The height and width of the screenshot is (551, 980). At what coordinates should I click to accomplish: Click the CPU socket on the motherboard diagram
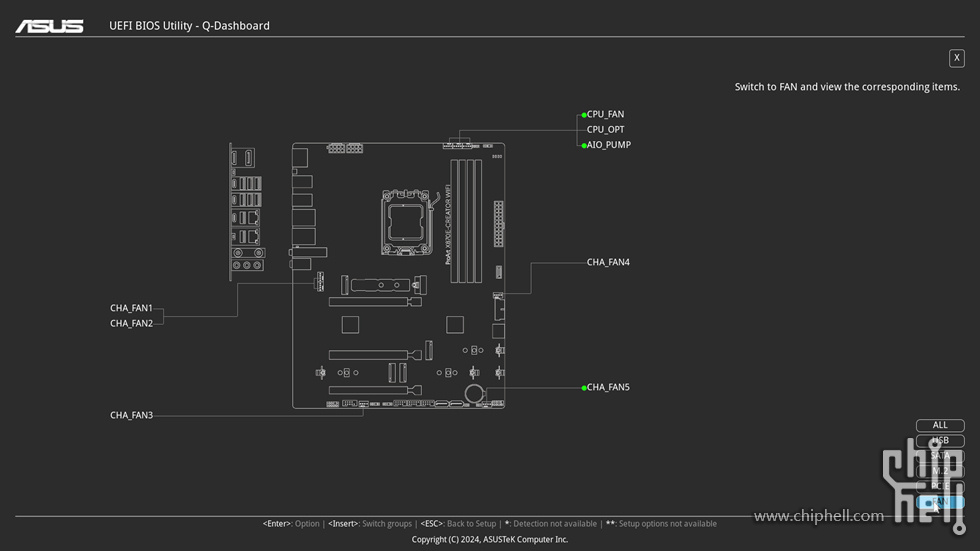406,222
